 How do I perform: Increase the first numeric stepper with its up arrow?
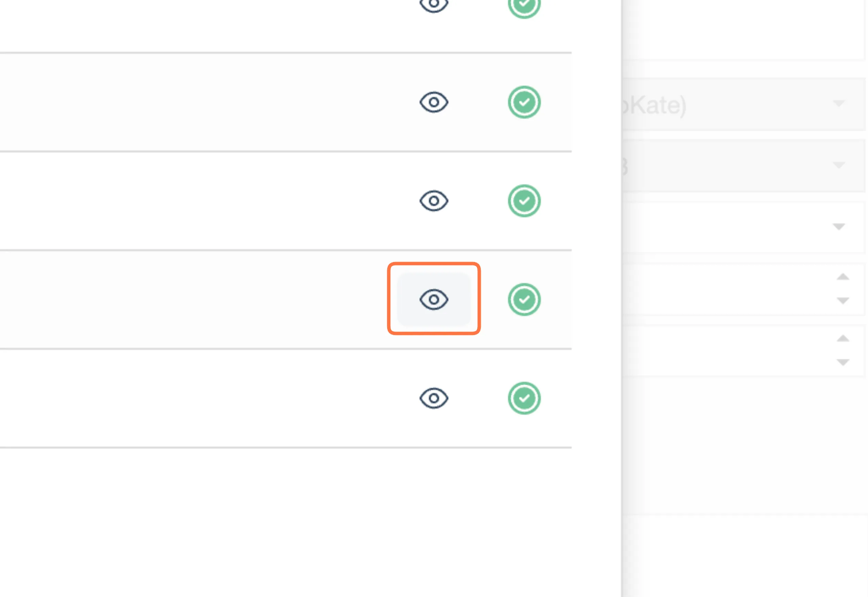click(843, 277)
